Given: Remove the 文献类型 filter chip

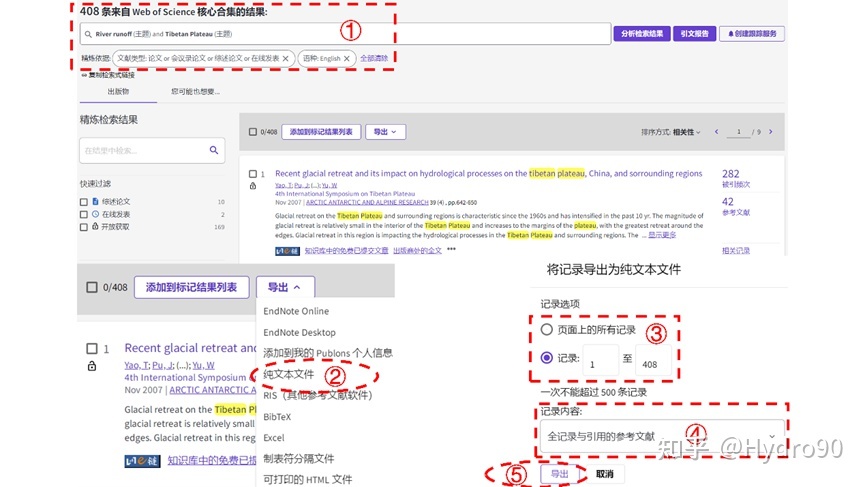Looking at the screenshot, I should click(x=285, y=59).
